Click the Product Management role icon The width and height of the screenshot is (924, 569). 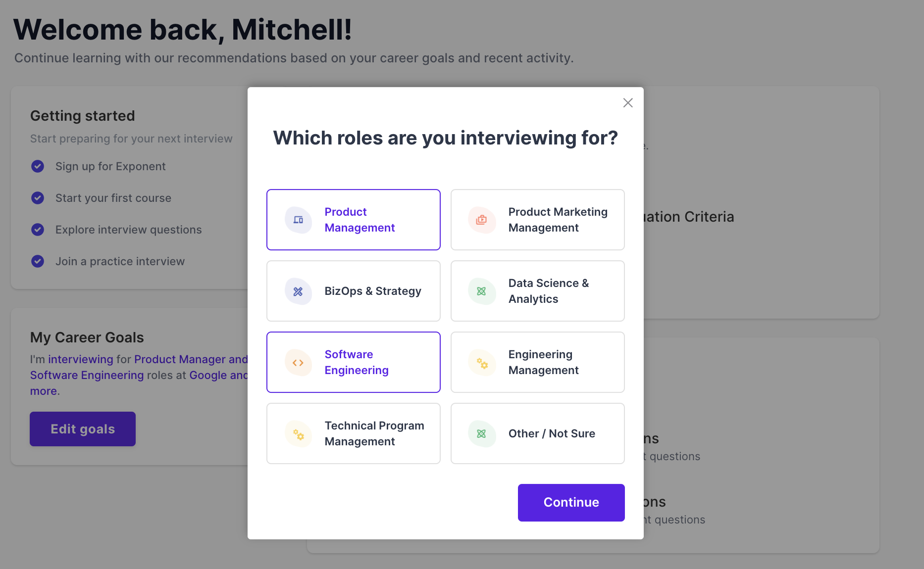click(x=298, y=220)
